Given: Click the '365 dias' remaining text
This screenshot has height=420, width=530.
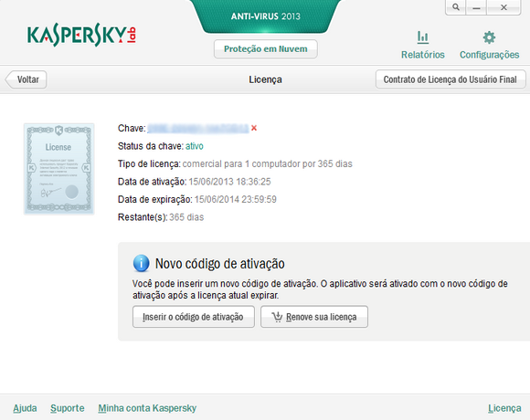Looking at the screenshot, I should coord(186,217).
